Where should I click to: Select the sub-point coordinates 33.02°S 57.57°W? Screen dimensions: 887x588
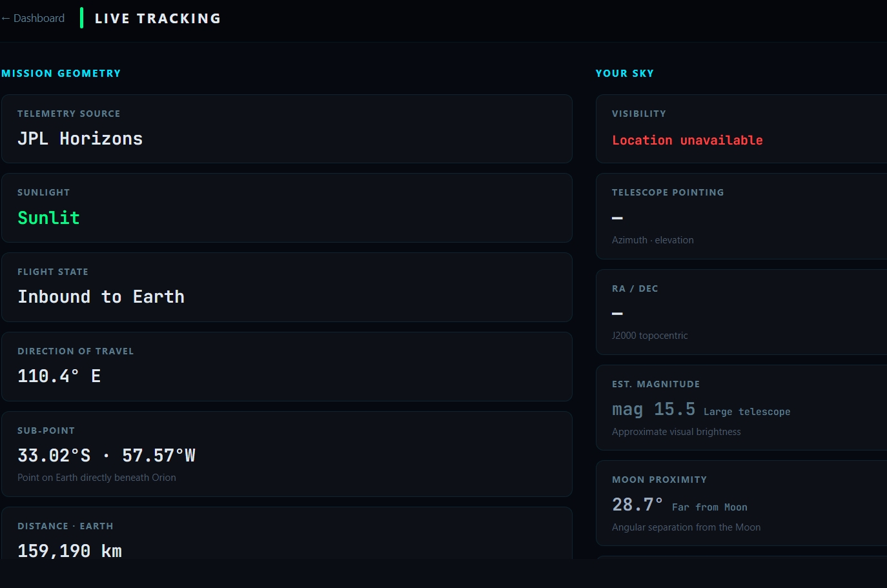click(107, 456)
